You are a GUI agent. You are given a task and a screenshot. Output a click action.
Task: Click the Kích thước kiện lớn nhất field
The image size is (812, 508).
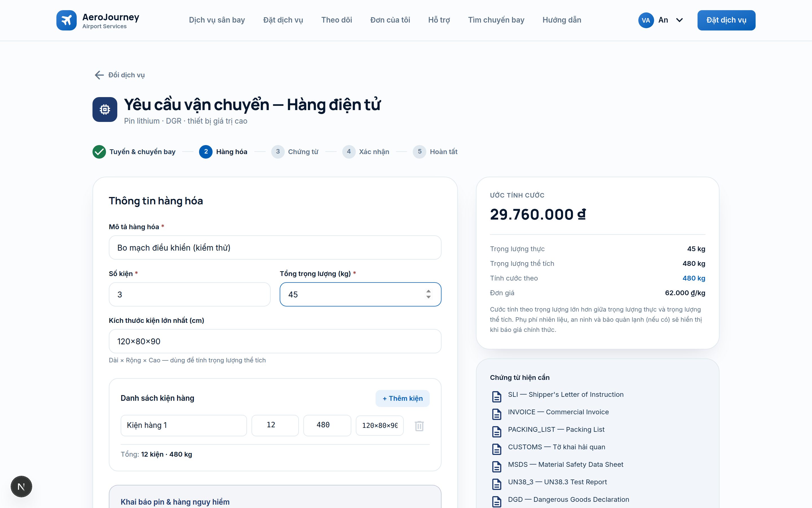(275, 341)
